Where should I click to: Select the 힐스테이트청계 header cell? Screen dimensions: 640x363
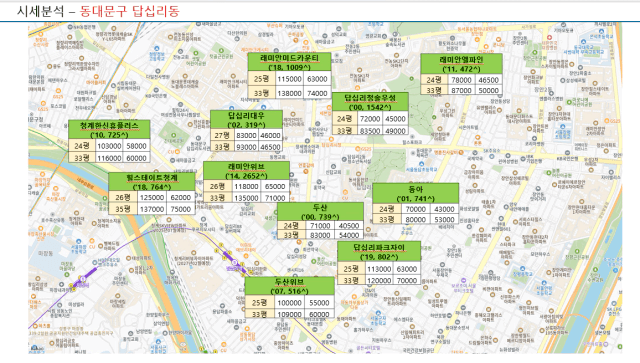tap(152, 182)
